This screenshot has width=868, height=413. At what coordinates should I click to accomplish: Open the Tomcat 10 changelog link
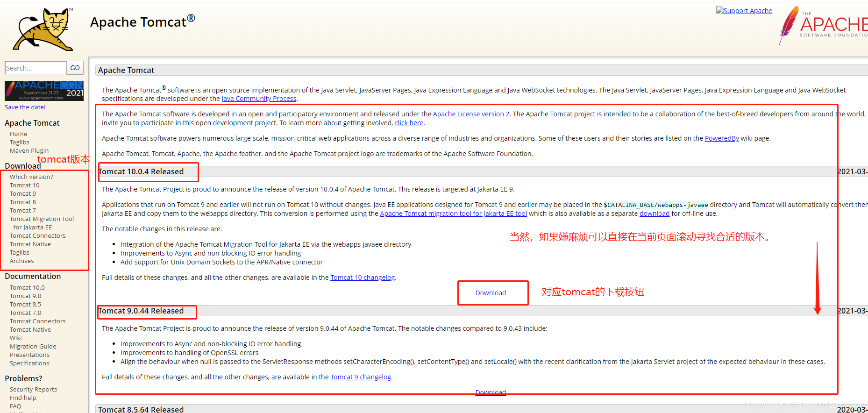click(x=363, y=278)
